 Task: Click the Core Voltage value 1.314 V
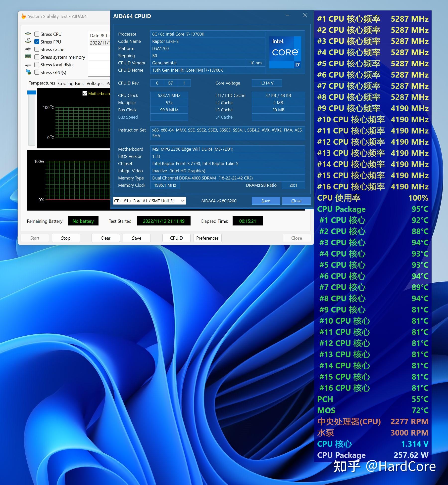[267, 83]
